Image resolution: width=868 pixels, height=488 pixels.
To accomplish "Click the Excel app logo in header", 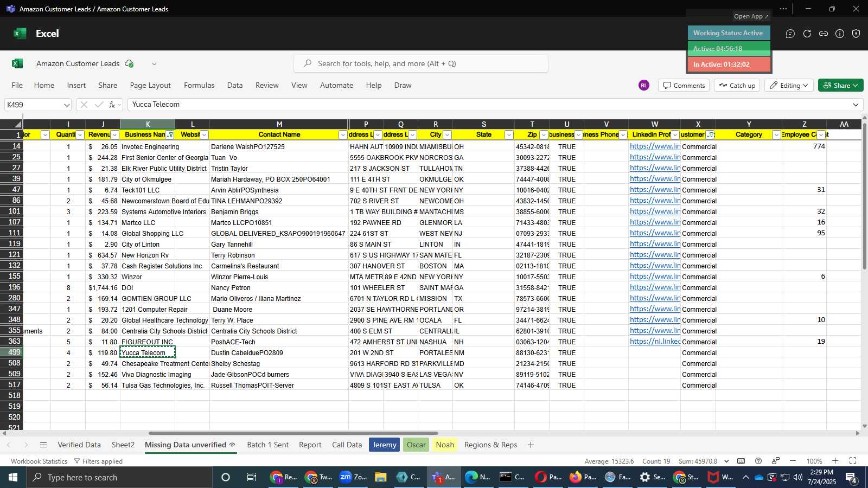I will point(20,34).
